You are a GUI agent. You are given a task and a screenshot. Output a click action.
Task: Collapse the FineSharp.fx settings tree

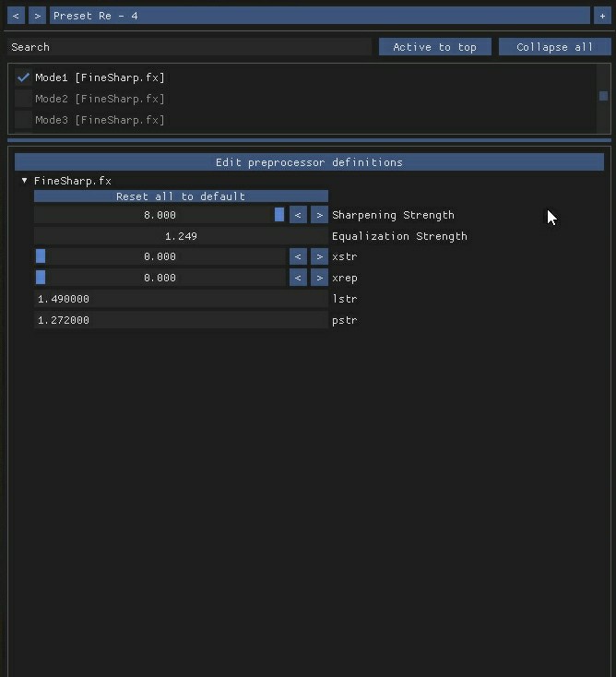[x=25, y=181]
